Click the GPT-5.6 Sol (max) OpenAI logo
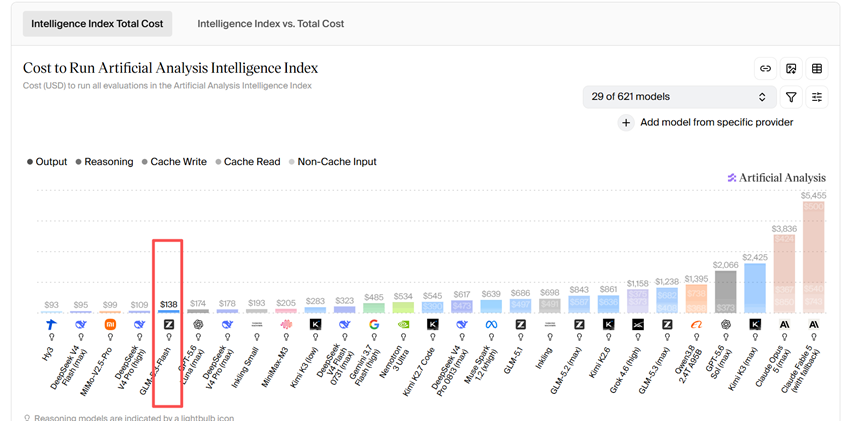Viewport: 865px width, 421px height. pyautogui.click(x=725, y=324)
